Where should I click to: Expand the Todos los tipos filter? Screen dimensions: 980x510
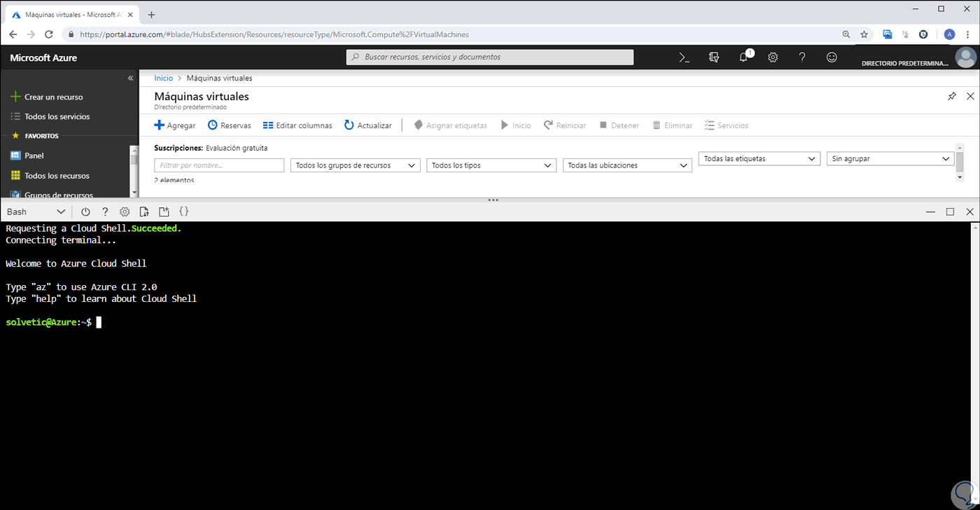[491, 165]
